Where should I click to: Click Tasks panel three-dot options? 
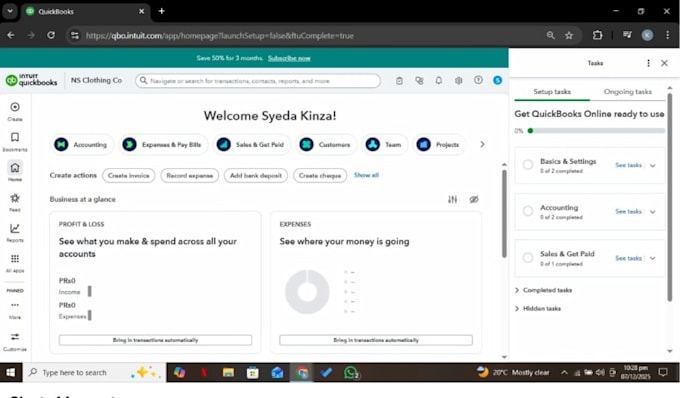(x=648, y=63)
